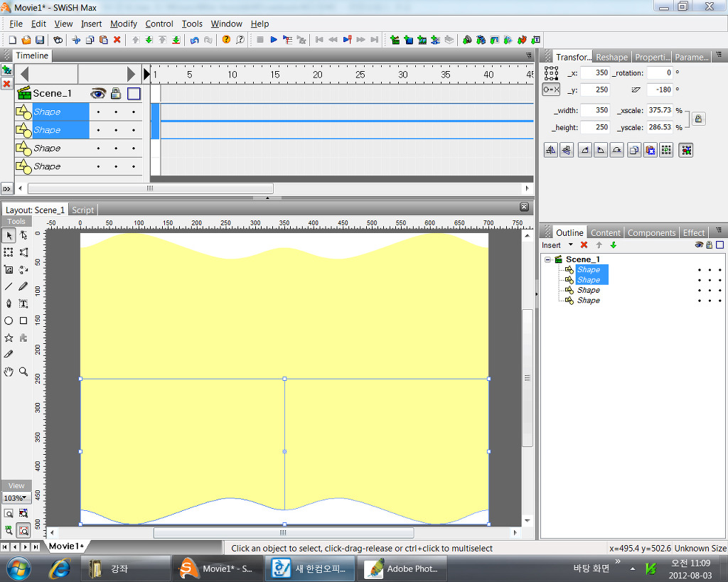The width and height of the screenshot is (728, 582).
Task: Open the 103% zoom level dropdown
Action: 16,498
